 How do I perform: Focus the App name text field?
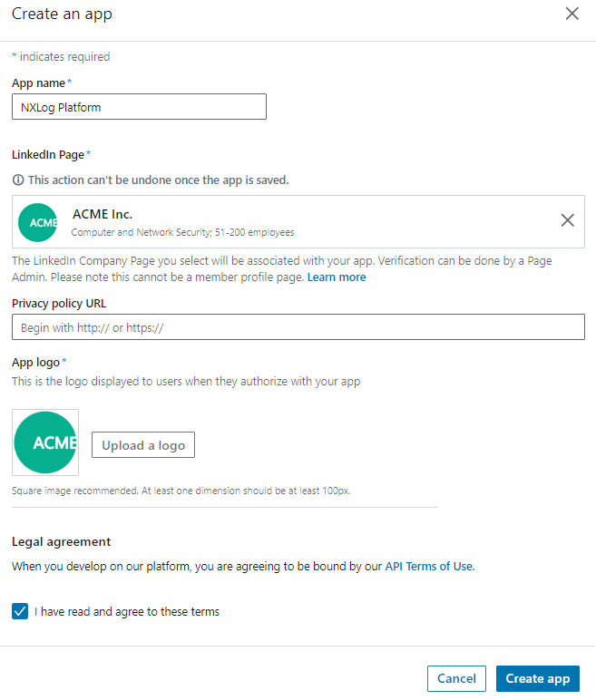coord(139,107)
